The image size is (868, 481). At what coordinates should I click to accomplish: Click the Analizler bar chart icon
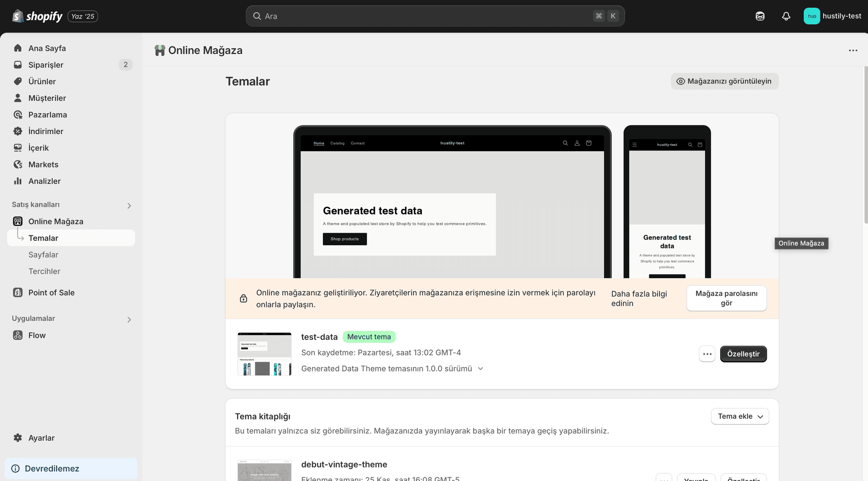[x=18, y=181]
